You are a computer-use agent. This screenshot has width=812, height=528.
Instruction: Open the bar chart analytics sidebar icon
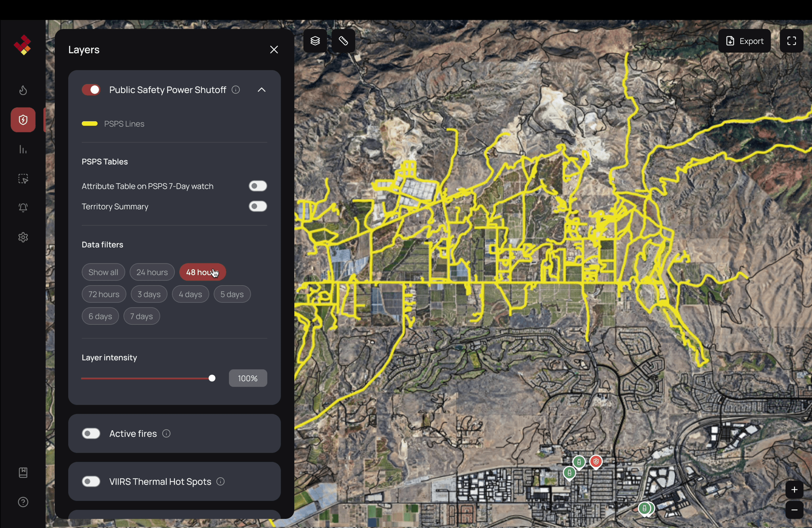pyautogui.click(x=23, y=149)
